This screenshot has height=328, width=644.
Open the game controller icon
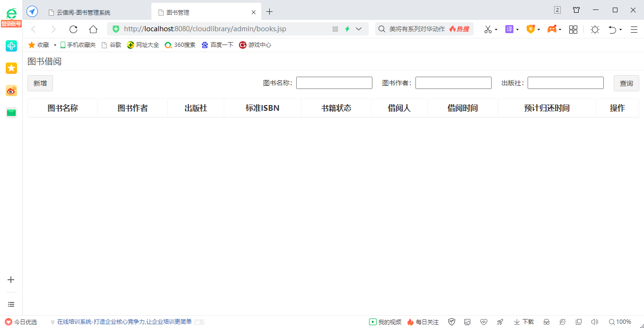click(x=552, y=29)
